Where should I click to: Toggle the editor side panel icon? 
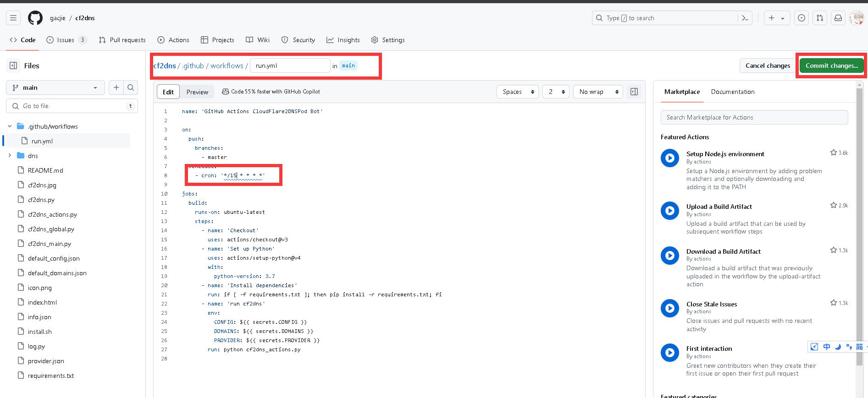pos(634,92)
